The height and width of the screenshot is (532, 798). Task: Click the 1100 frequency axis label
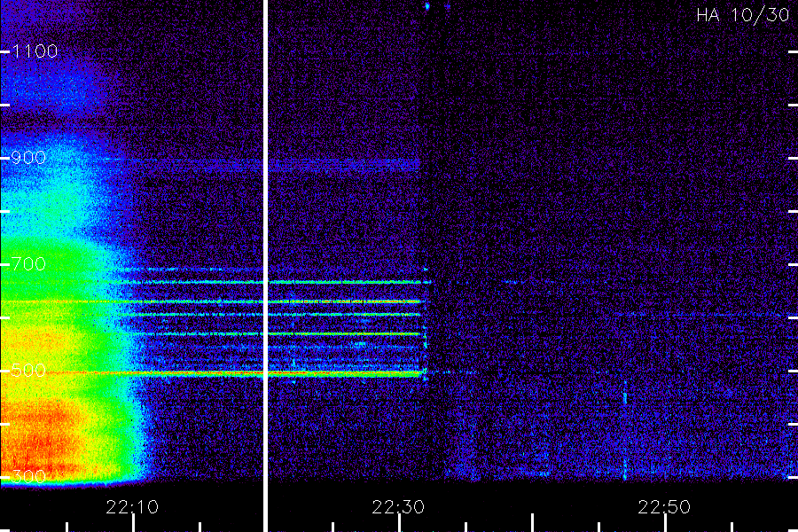pyautogui.click(x=35, y=51)
